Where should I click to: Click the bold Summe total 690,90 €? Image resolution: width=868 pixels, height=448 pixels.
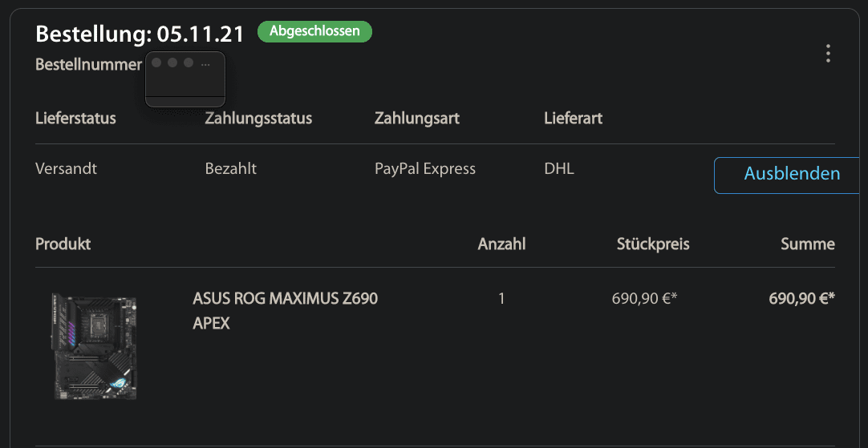pyautogui.click(x=801, y=299)
